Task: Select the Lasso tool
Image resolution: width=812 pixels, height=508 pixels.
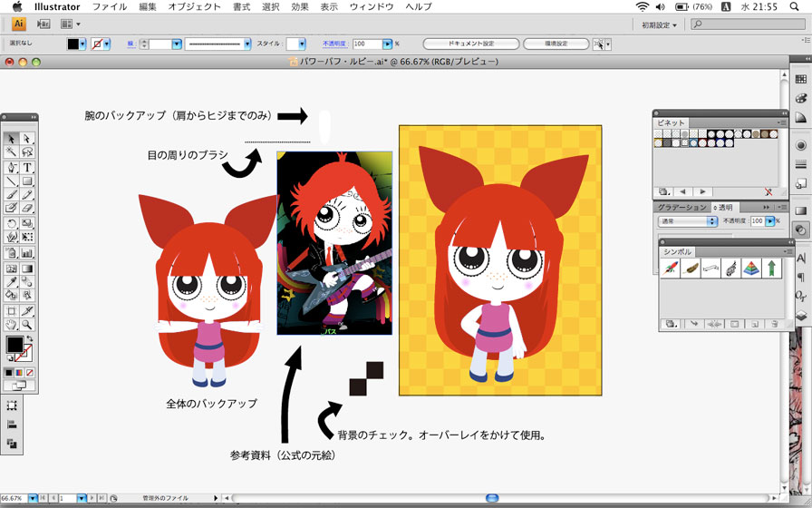Action: (27, 151)
